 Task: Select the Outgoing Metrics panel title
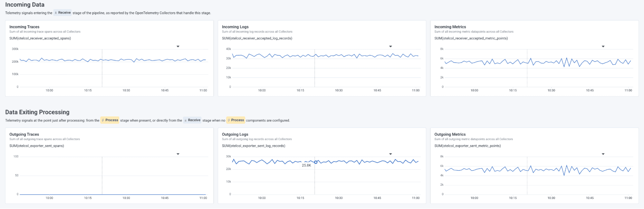pos(450,134)
